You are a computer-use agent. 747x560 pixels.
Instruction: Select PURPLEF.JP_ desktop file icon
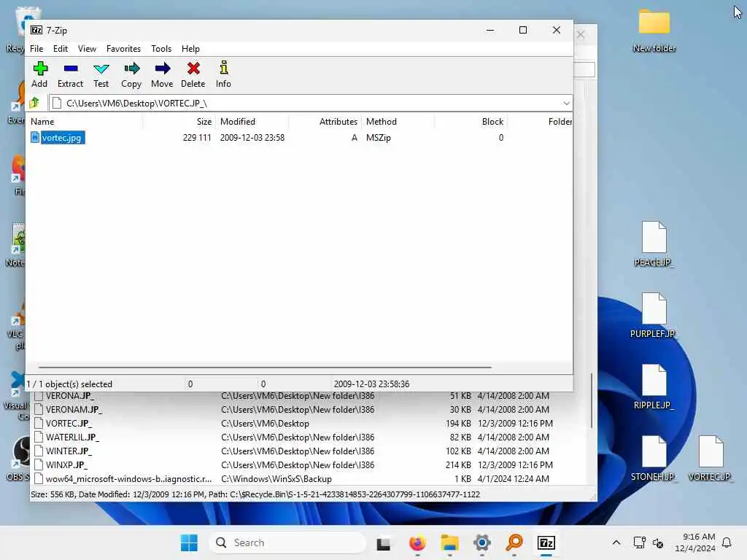654,316
